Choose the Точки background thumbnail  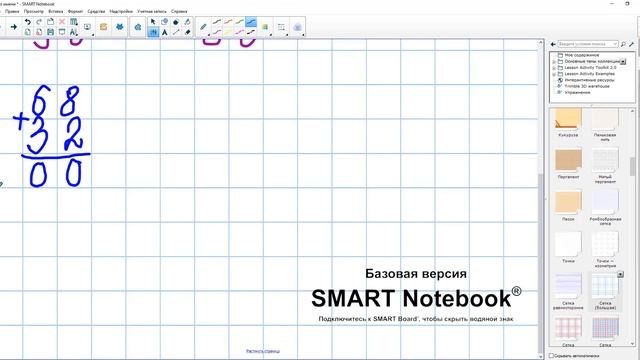[568, 244]
